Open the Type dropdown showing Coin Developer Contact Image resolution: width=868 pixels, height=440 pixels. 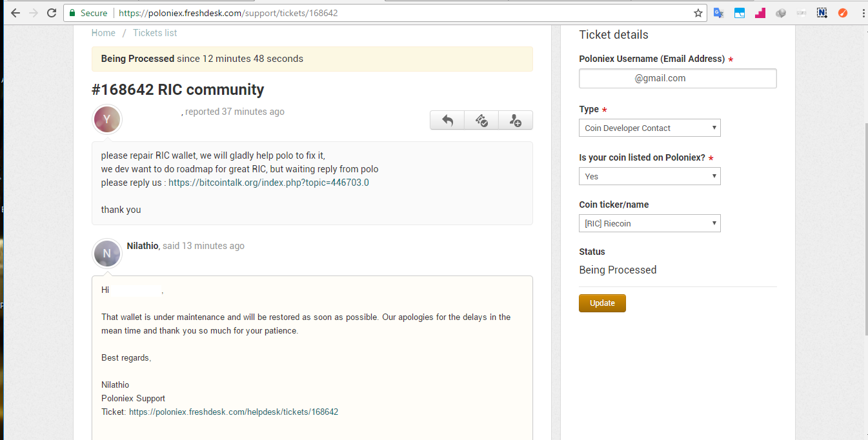(650, 128)
